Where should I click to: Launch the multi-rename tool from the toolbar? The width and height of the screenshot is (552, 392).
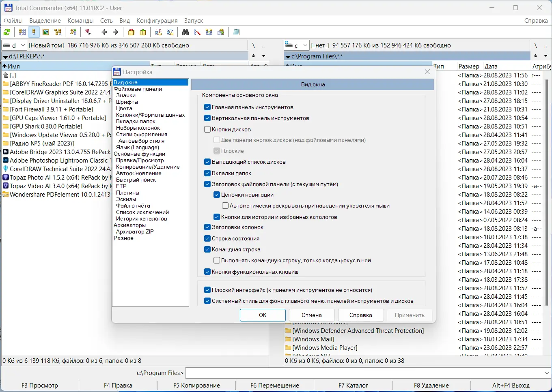tap(197, 32)
